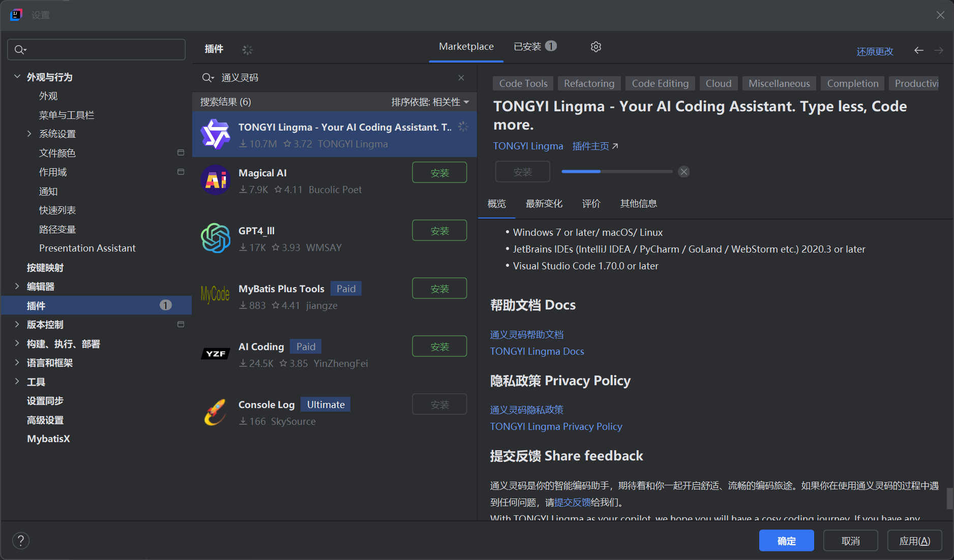Open the 最新变化 tab
Image resolution: width=954 pixels, height=560 pixels.
pos(544,204)
